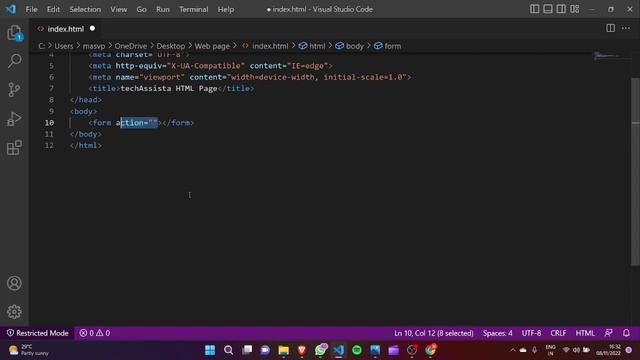Click Desktop in breadcrumb path
Screen dimensions: 640x360
171,46
